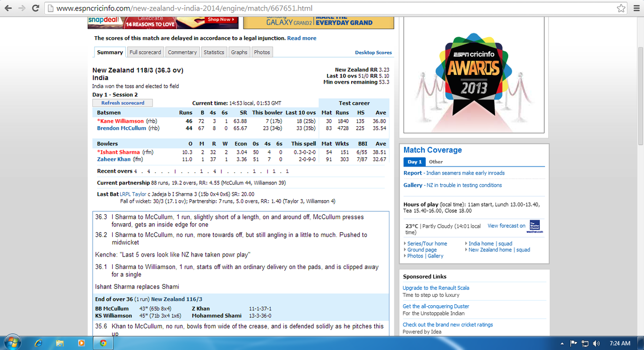This screenshot has height=350, width=644.
Task: Open the Ground page link
Action: [x=422, y=250]
